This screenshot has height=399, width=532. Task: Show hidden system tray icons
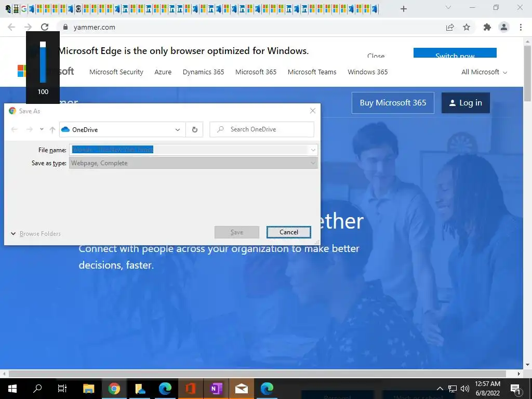[x=440, y=389]
